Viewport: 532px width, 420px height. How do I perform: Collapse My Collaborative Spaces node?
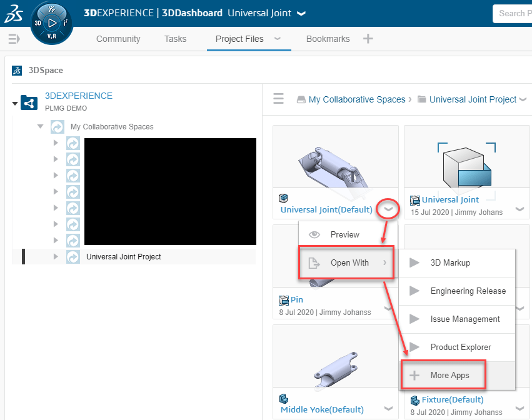pos(41,126)
